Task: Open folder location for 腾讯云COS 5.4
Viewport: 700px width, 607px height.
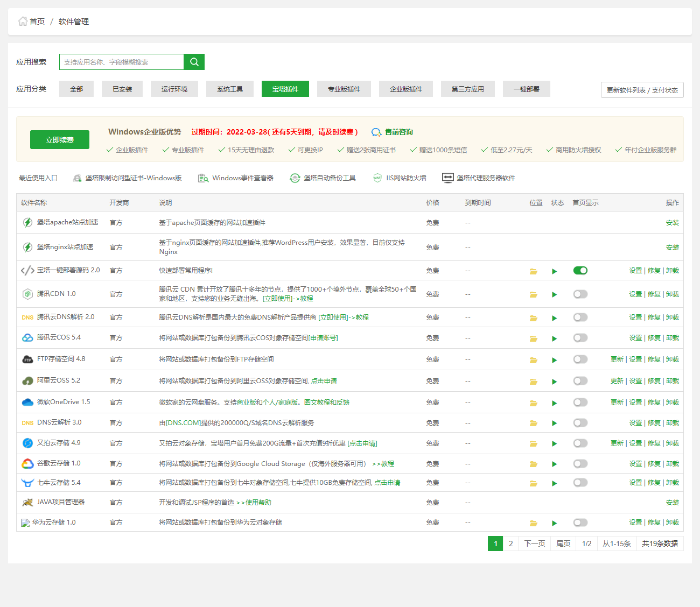Action: [533, 338]
